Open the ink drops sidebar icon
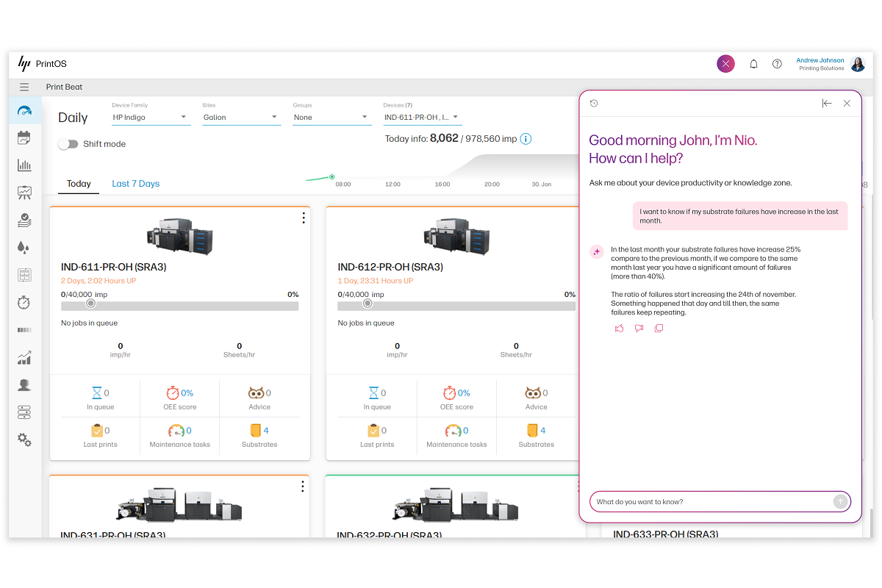 pyautogui.click(x=24, y=248)
